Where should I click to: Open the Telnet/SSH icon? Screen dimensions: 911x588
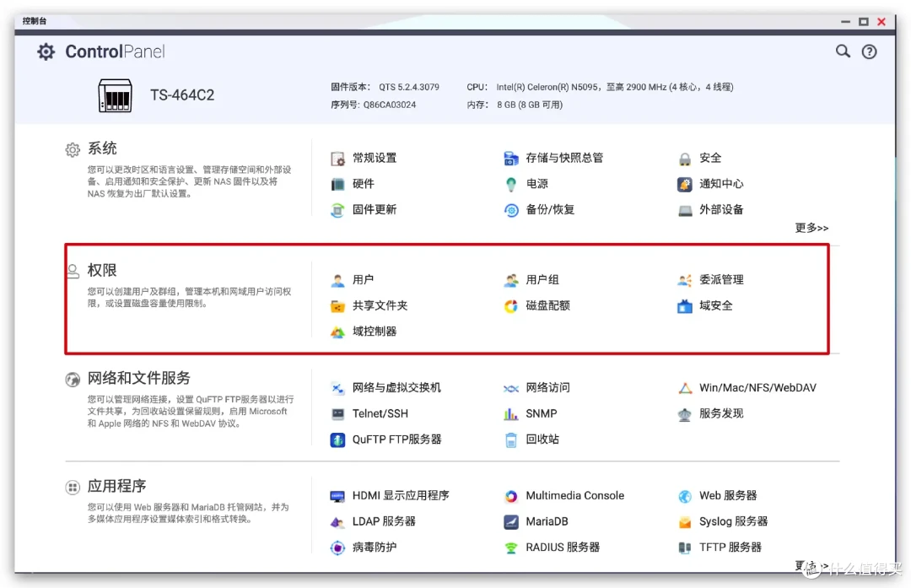[x=337, y=413]
